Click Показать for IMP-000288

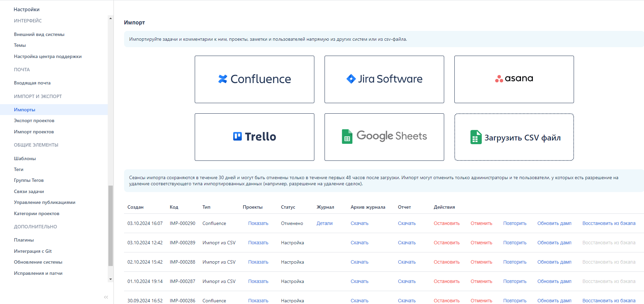click(x=258, y=262)
